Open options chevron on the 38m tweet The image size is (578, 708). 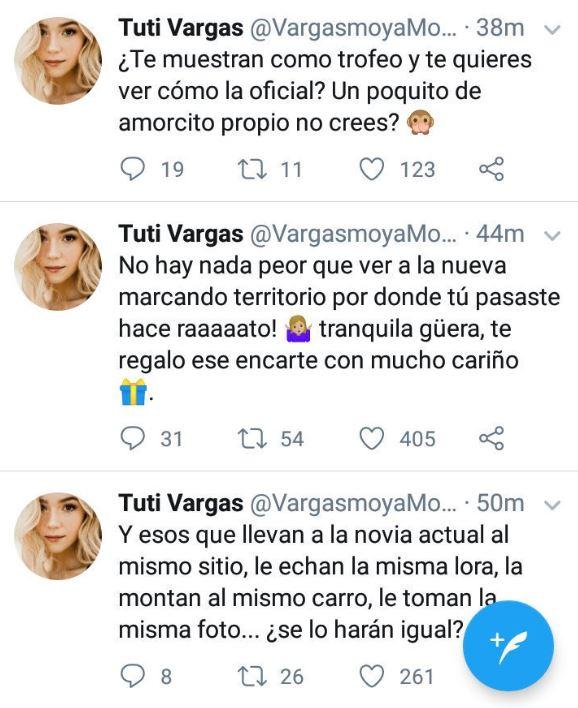(553, 30)
